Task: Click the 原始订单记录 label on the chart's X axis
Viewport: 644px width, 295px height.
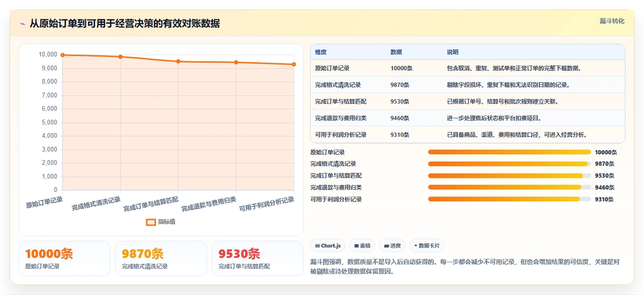Action: click(44, 202)
